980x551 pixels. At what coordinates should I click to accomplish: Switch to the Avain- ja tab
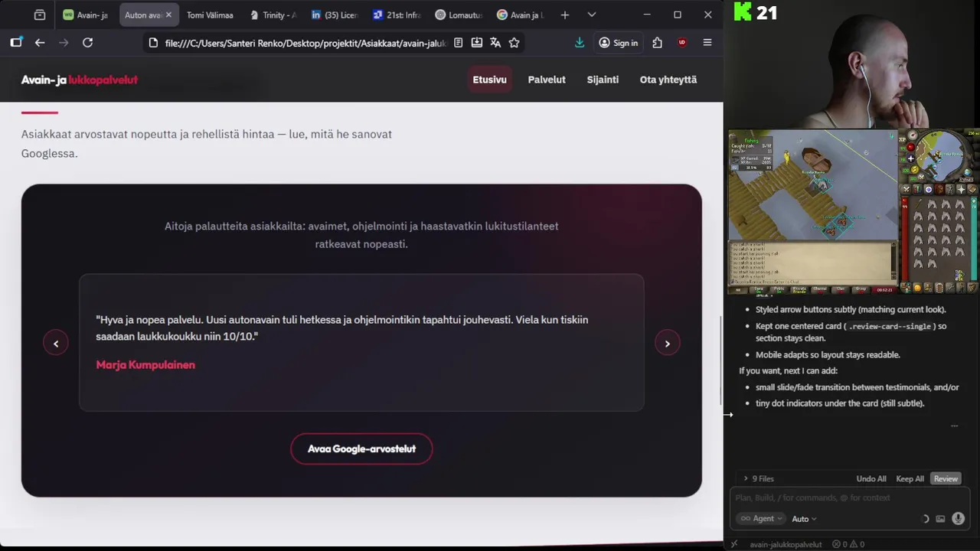(87, 15)
